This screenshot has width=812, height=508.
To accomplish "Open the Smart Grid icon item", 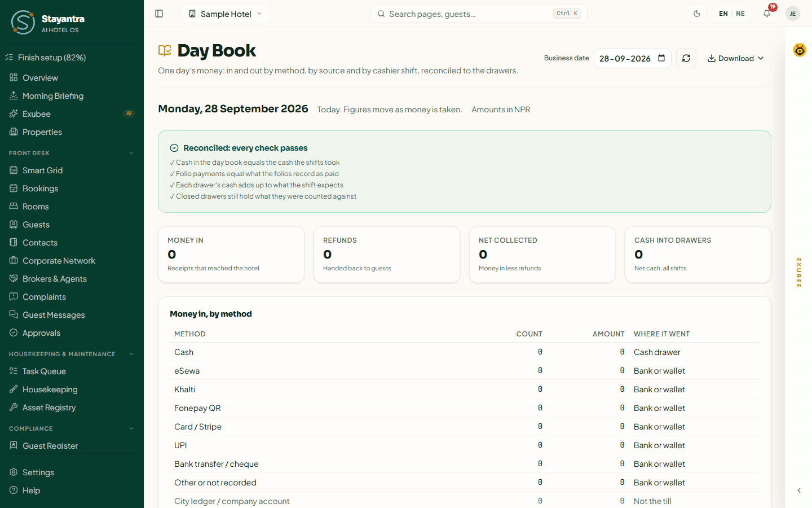I will [72, 170].
